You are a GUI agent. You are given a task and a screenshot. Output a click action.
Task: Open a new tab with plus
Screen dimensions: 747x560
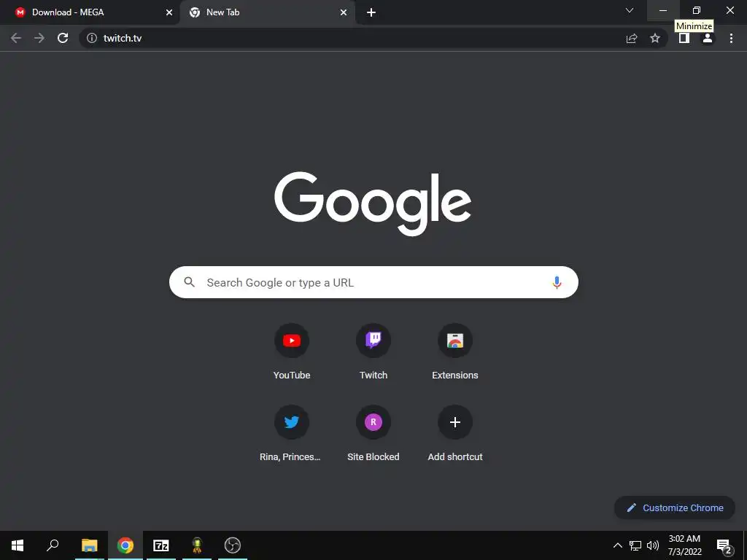click(371, 13)
